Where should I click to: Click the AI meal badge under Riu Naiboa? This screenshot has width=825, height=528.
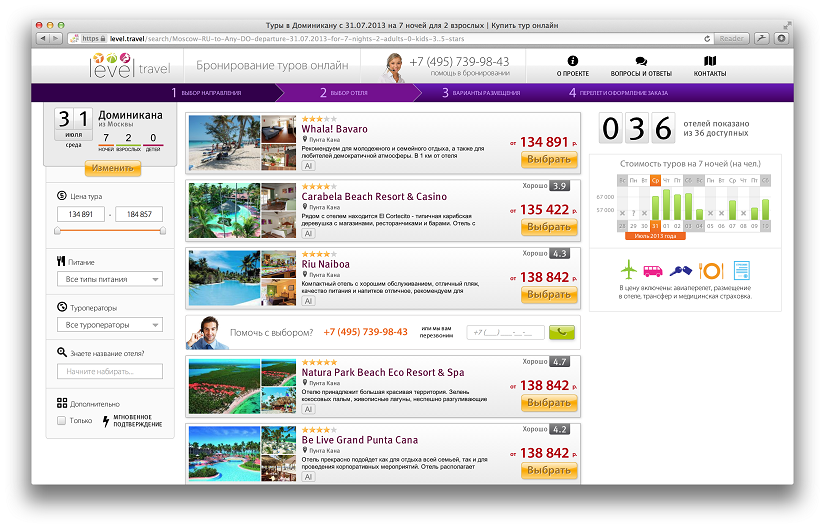click(308, 301)
